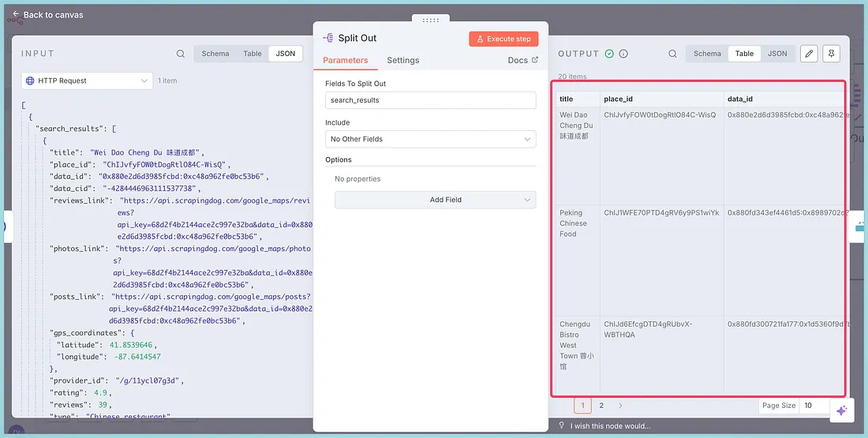The image size is (868, 438).
Task: Click the lightbulb feedback icon
Action: click(561, 426)
